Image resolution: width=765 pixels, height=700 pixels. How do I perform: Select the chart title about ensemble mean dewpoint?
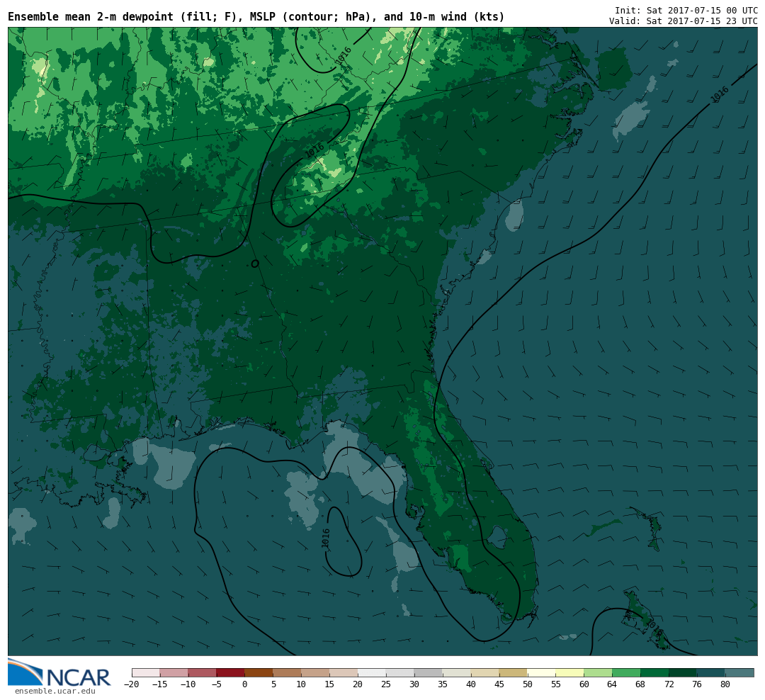256,17
